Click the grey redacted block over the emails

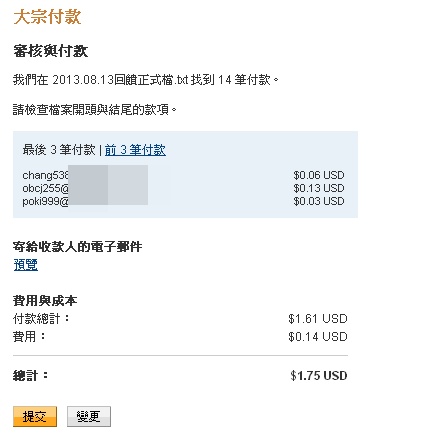[x=108, y=185]
